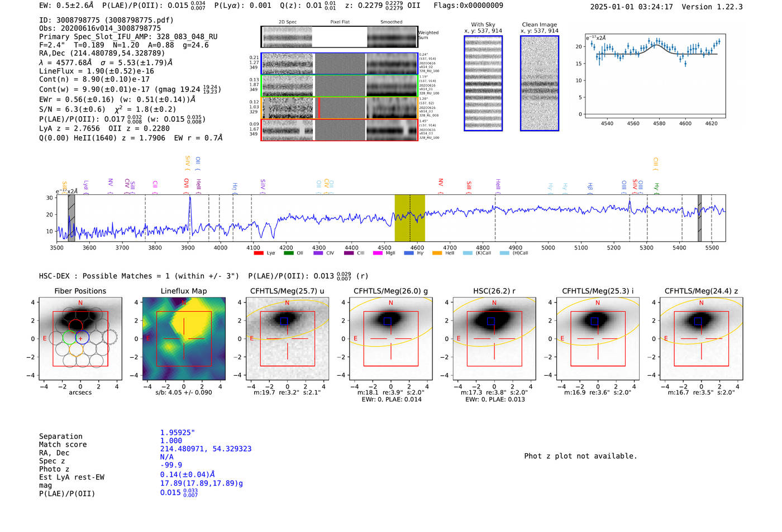The image size is (782, 532).
Task: Click the 'Version 1.22.3' label
Action: coord(712,7)
